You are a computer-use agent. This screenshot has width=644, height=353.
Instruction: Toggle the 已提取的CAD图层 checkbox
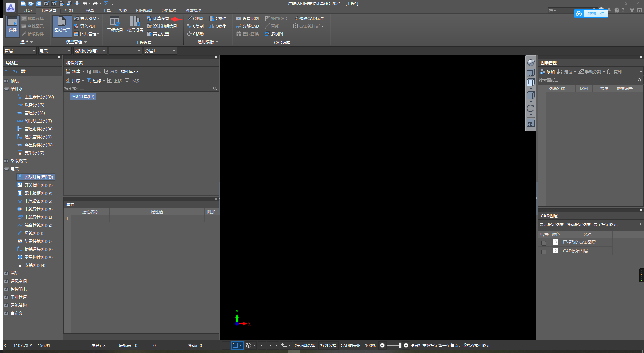click(x=544, y=243)
